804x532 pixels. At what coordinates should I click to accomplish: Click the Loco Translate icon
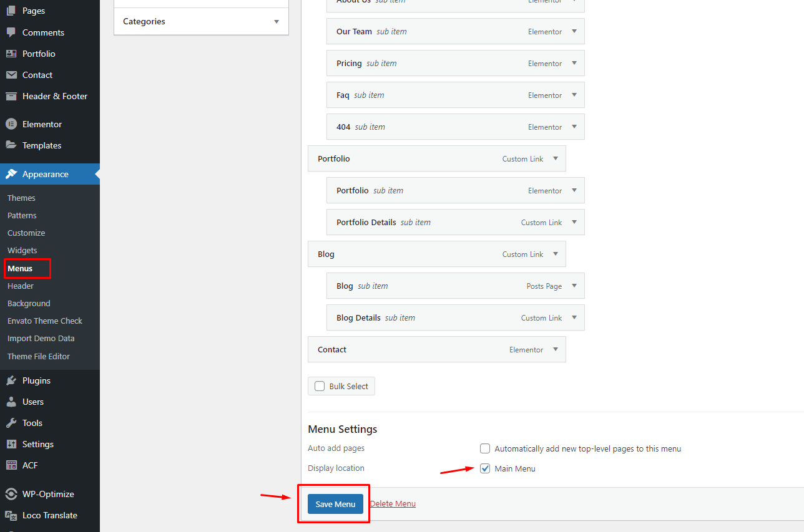pyautogui.click(x=11, y=515)
